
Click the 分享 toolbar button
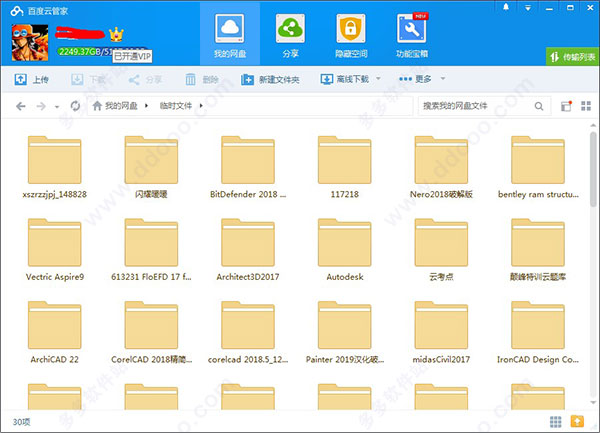[145, 80]
